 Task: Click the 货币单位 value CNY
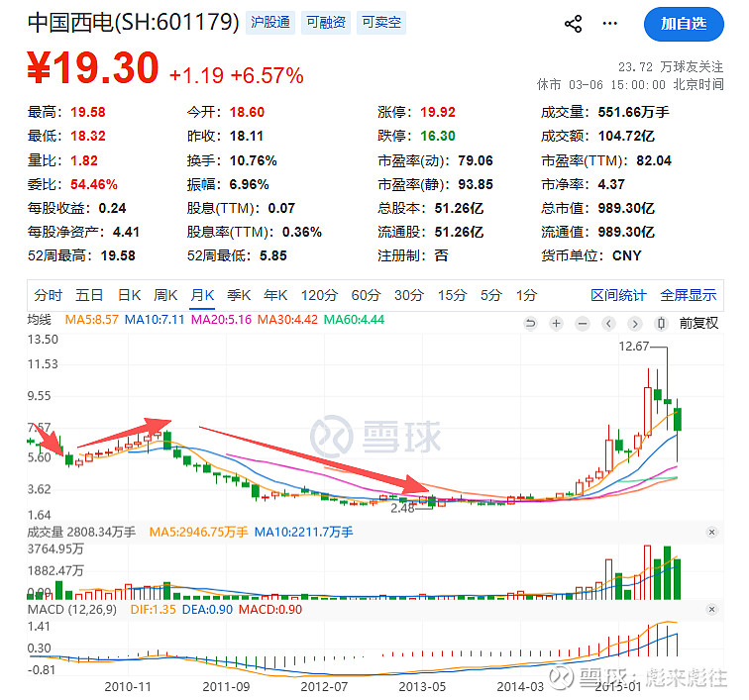pyautogui.click(x=627, y=255)
